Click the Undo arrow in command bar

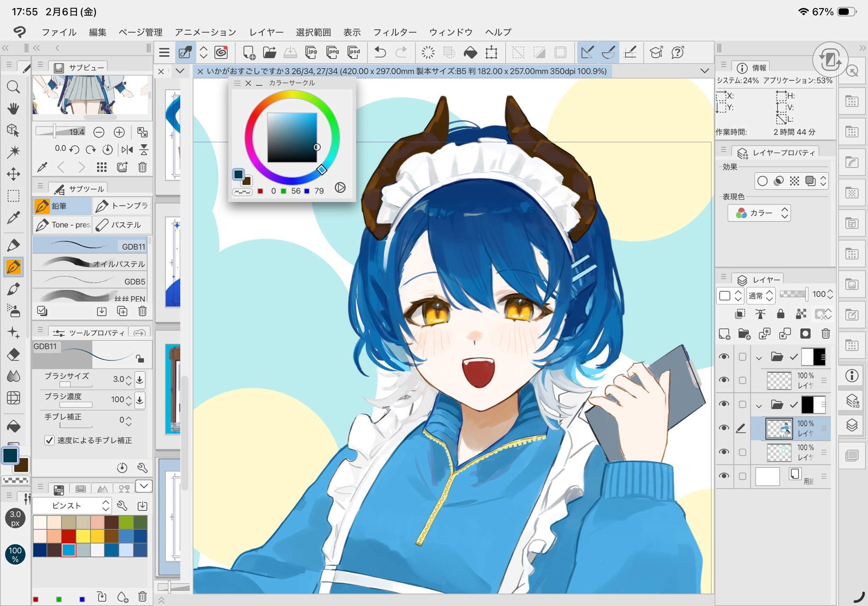coord(380,53)
